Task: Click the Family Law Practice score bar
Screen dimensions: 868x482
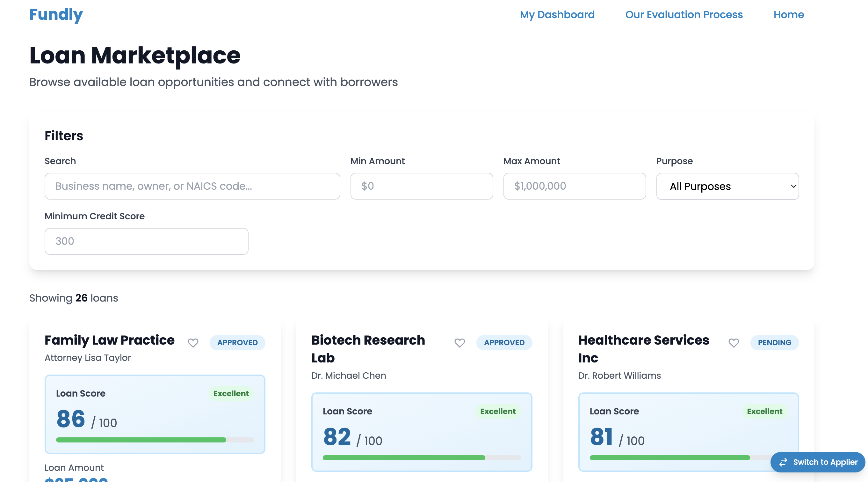Action: [155, 440]
